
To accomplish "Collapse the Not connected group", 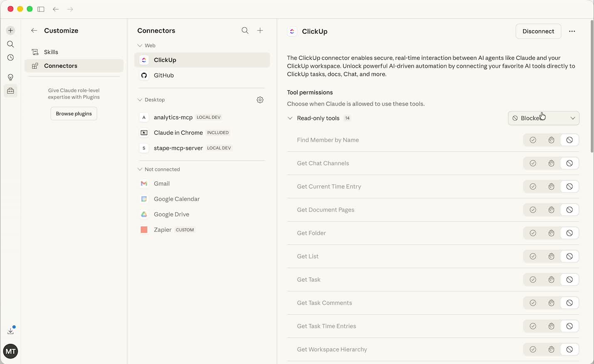I will (x=139, y=169).
